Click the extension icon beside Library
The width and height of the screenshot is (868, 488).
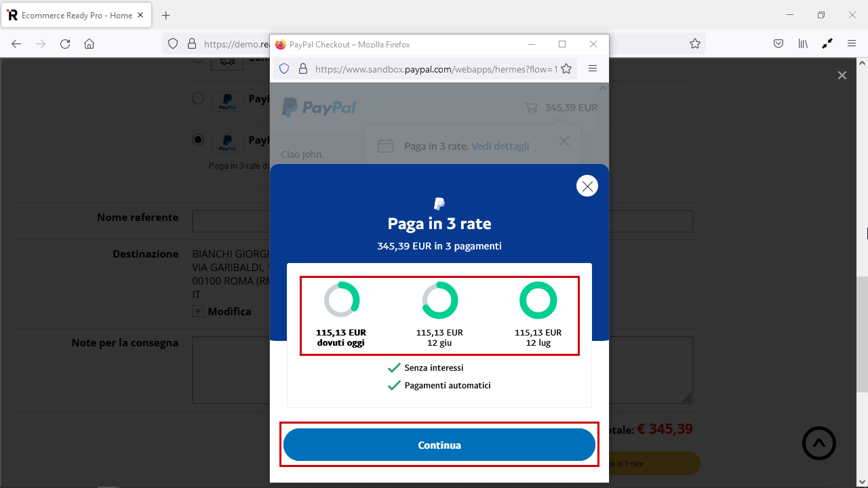[x=827, y=43]
